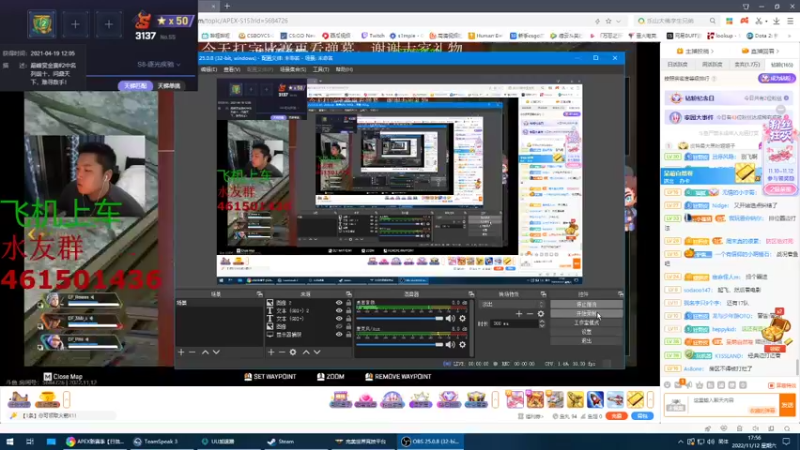Move scene up in OBS scenes list
This screenshot has width=800, height=450.
[205, 352]
